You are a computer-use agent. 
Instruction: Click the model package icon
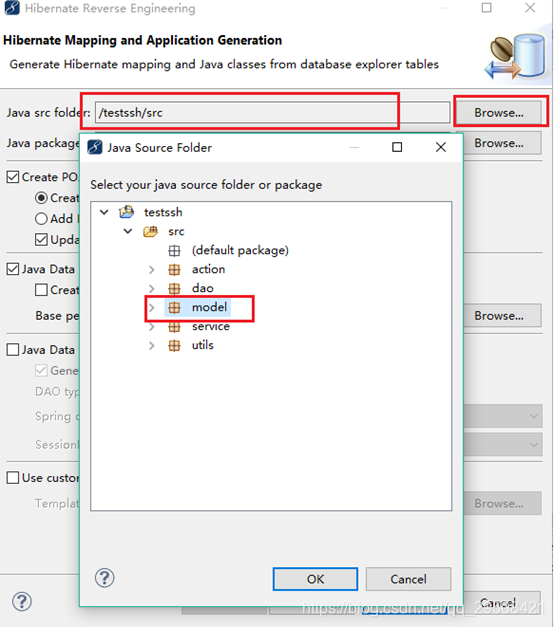click(x=174, y=308)
